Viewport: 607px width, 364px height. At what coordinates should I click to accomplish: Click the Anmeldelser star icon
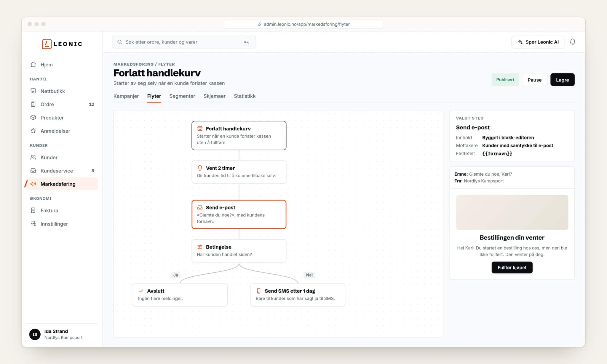tap(33, 131)
